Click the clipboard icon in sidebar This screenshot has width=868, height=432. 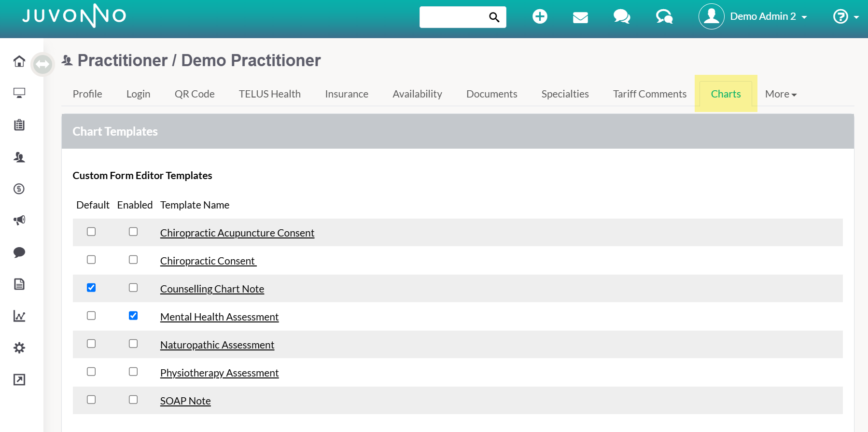[19, 125]
